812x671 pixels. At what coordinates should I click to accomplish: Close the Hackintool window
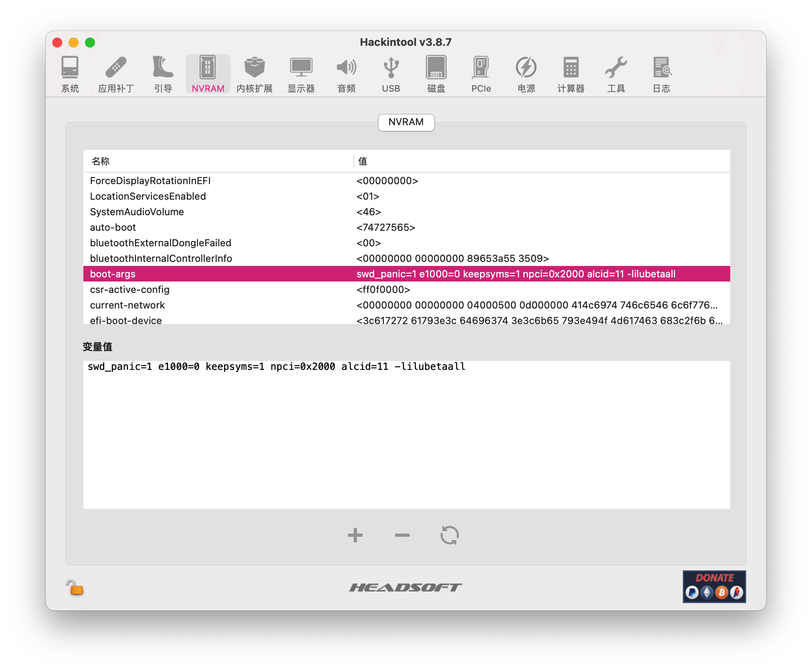pos(57,43)
